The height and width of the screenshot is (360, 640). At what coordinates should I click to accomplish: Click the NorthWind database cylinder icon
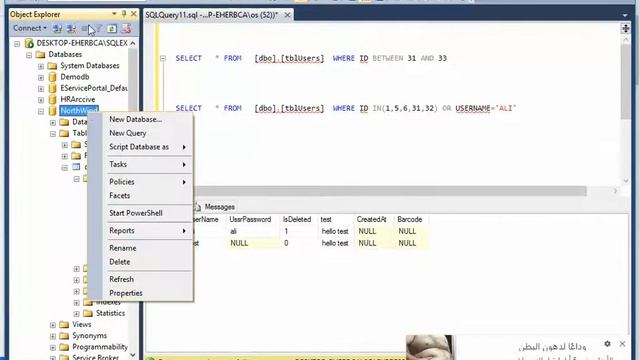[x=52, y=111]
